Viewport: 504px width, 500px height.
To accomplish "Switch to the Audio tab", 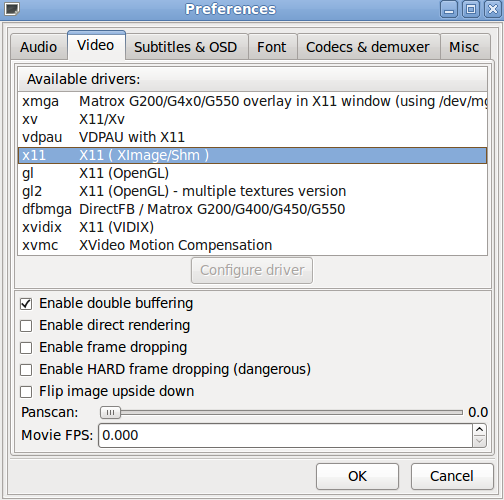I will pyautogui.click(x=39, y=47).
